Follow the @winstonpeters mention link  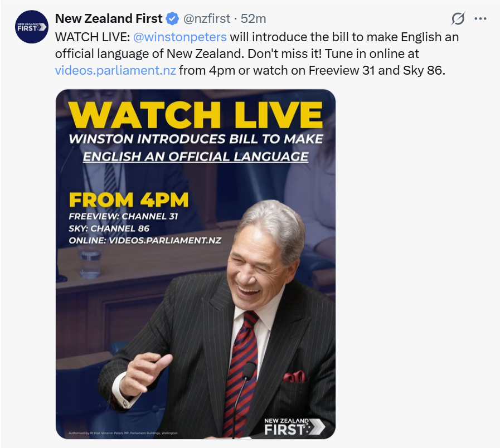tap(180, 37)
